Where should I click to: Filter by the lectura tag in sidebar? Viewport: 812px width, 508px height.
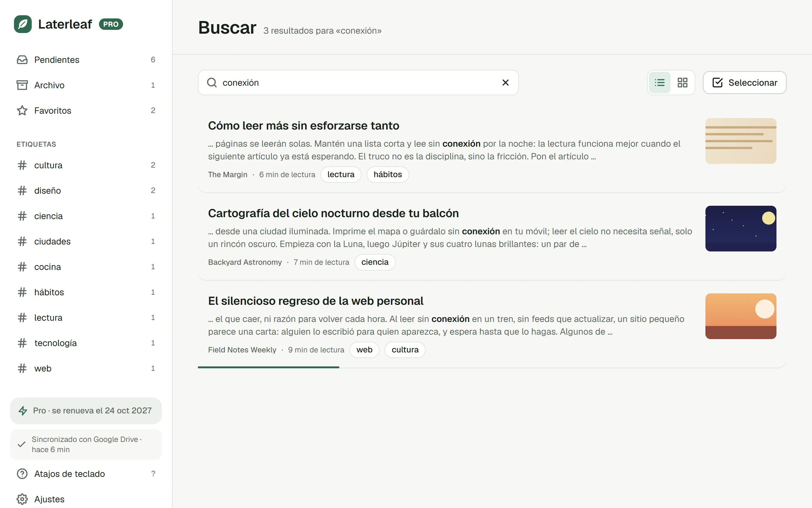[86, 317]
